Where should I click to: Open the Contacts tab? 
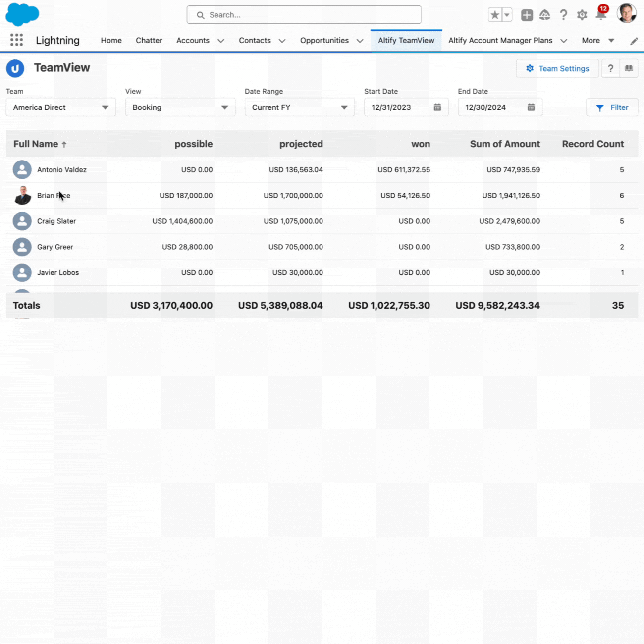tap(255, 40)
